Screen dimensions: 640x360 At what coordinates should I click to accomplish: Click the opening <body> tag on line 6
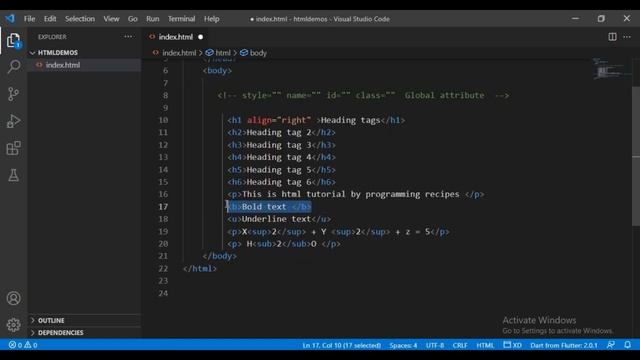pyautogui.click(x=217, y=71)
